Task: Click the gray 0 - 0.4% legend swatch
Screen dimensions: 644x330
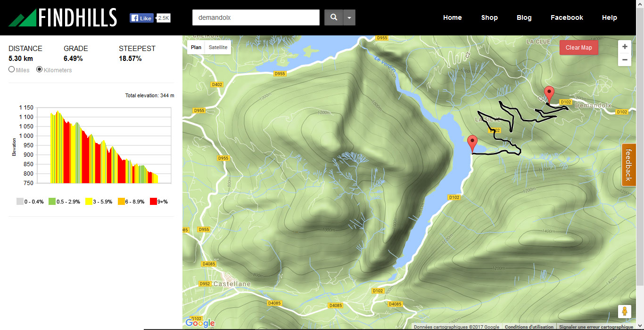Action: (x=19, y=202)
